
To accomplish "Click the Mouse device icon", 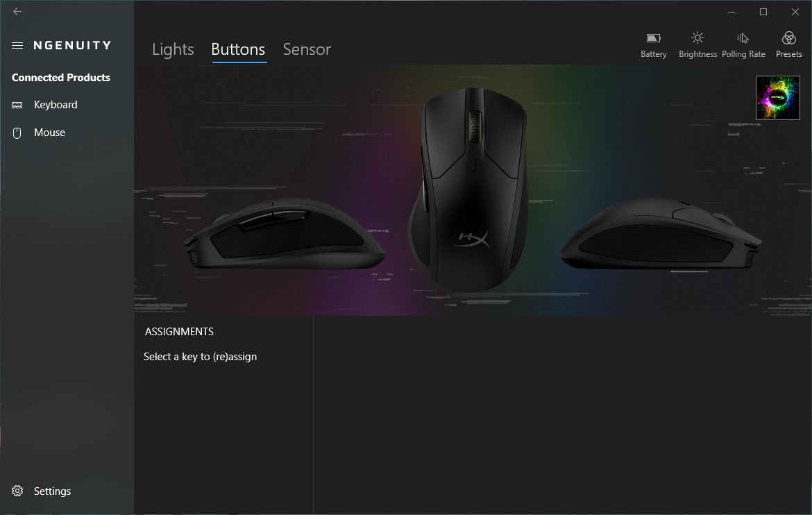I will pos(17,133).
